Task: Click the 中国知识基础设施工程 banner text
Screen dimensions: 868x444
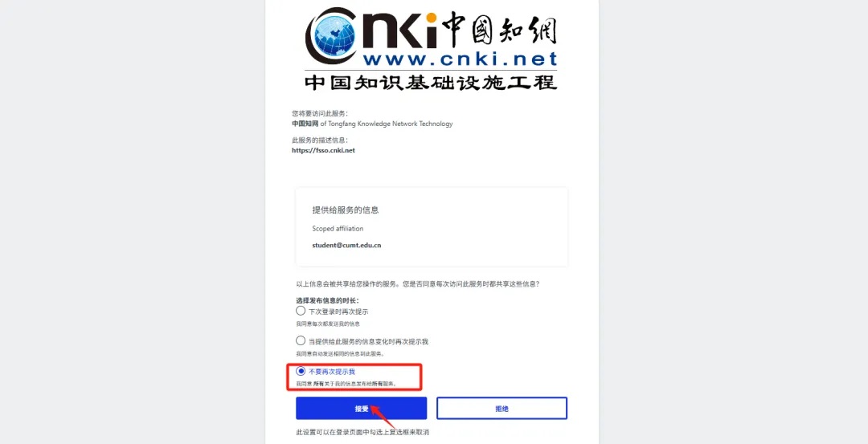Action: [x=431, y=83]
